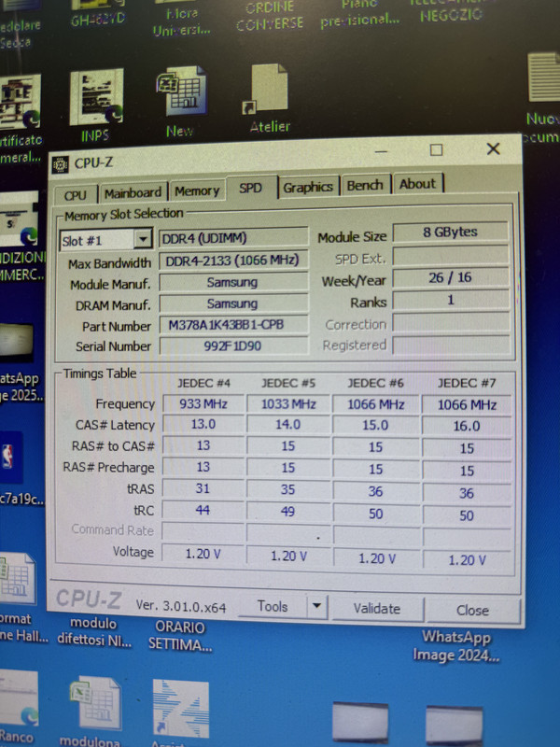The height and width of the screenshot is (747, 560).
Task: Select the NEGOZIO desktop icon
Action: pos(451,11)
